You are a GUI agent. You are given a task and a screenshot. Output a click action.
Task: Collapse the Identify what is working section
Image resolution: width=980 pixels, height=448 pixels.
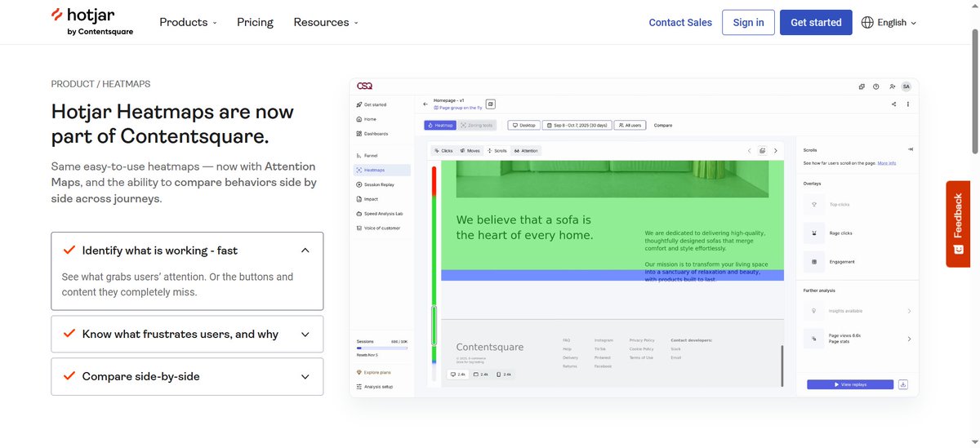click(x=187, y=251)
